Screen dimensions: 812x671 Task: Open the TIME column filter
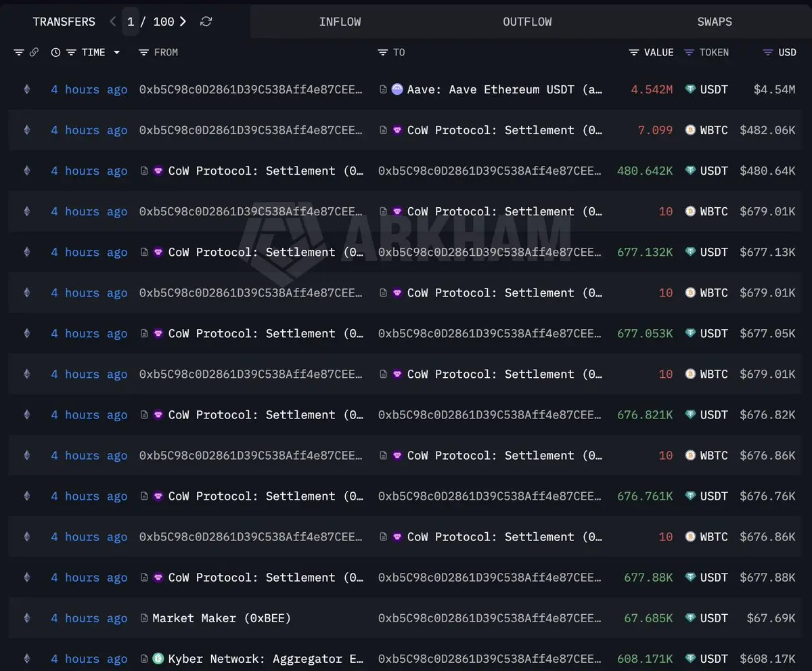(x=70, y=52)
